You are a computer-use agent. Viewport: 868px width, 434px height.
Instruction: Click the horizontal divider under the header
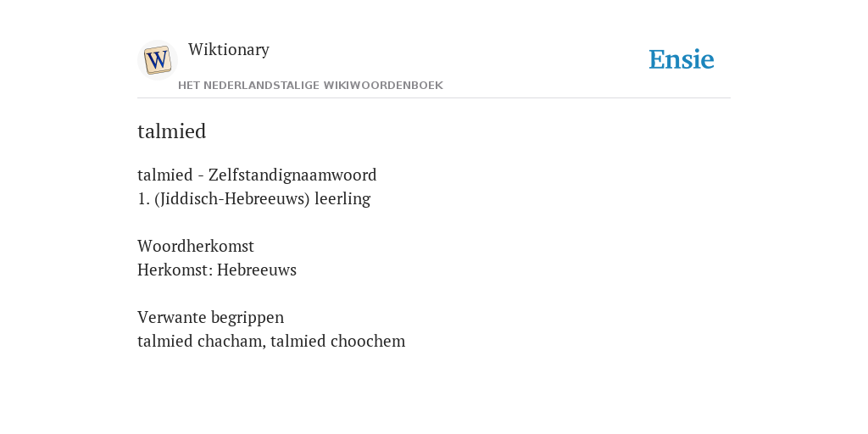pyautogui.click(x=434, y=98)
